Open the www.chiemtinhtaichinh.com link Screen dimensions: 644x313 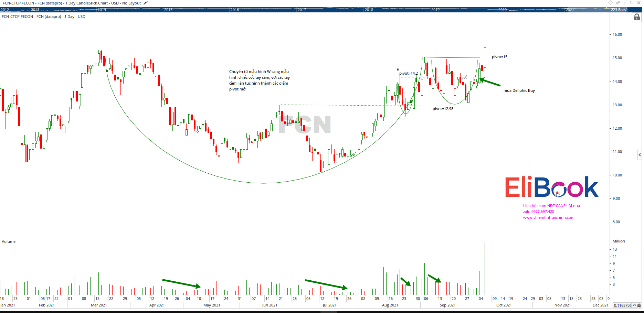pos(549,218)
